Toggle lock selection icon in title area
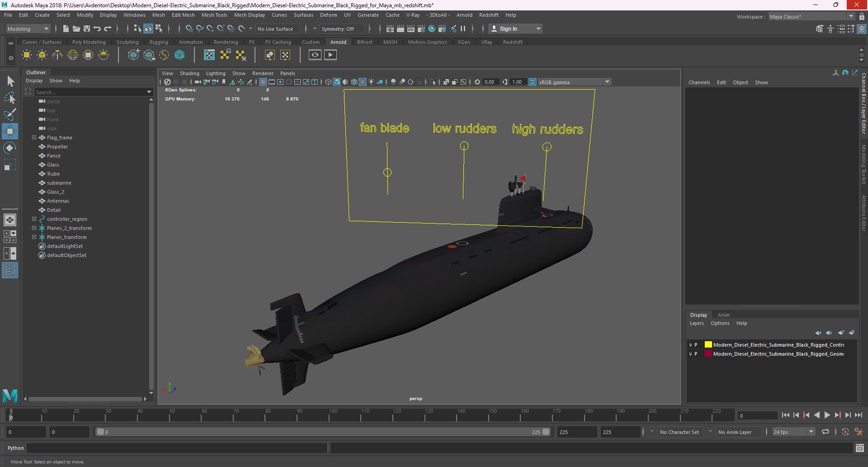The height and width of the screenshot is (467, 868). (x=862, y=16)
